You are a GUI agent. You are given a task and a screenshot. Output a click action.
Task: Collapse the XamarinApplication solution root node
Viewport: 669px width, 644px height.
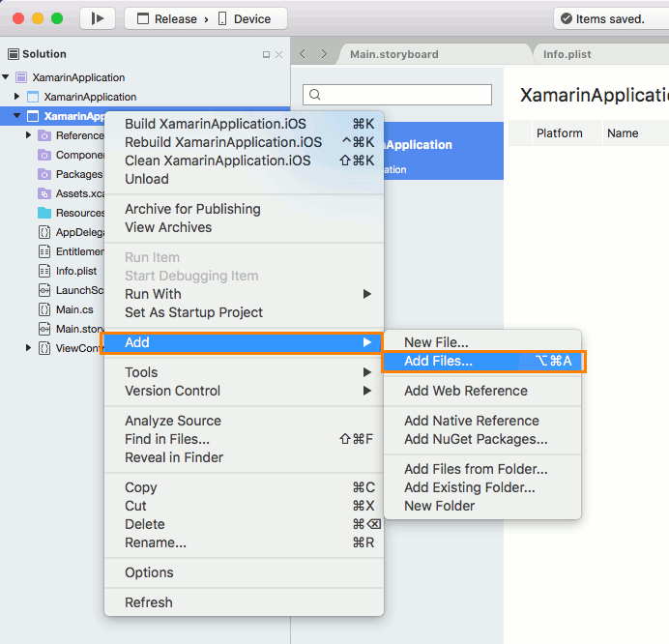7,77
